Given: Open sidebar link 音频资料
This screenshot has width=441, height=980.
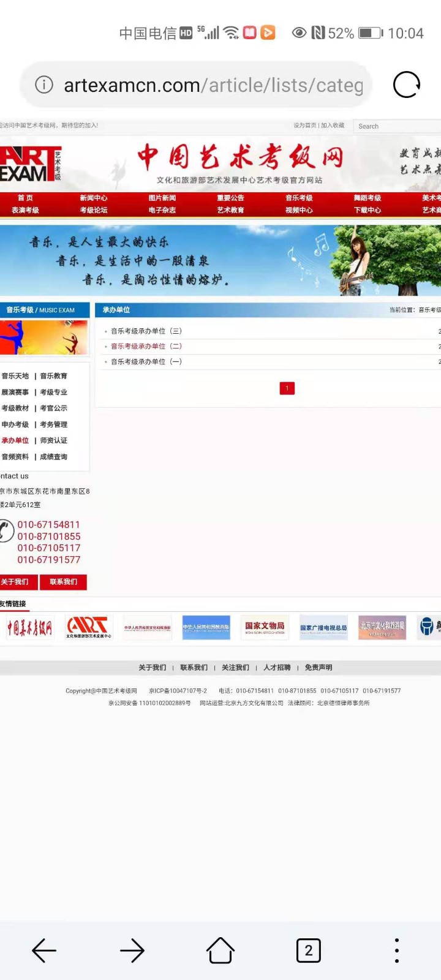Looking at the screenshot, I should [15, 457].
